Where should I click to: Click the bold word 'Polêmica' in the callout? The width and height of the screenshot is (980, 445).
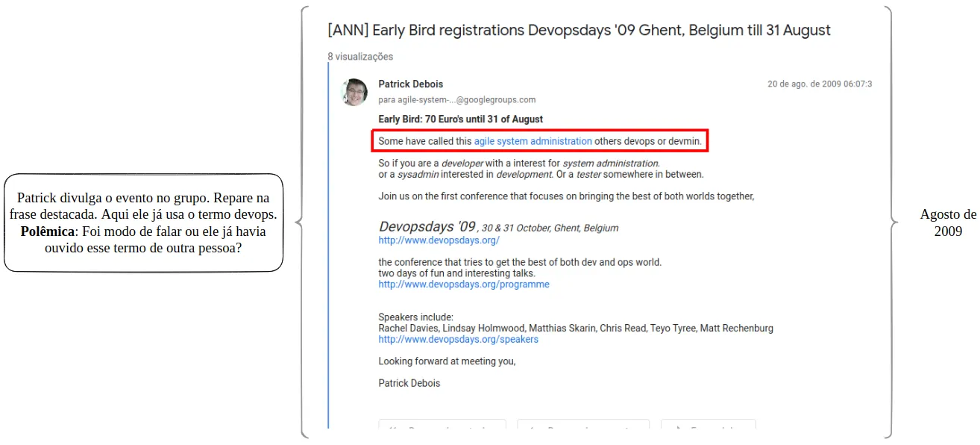(x=47, y=231)
